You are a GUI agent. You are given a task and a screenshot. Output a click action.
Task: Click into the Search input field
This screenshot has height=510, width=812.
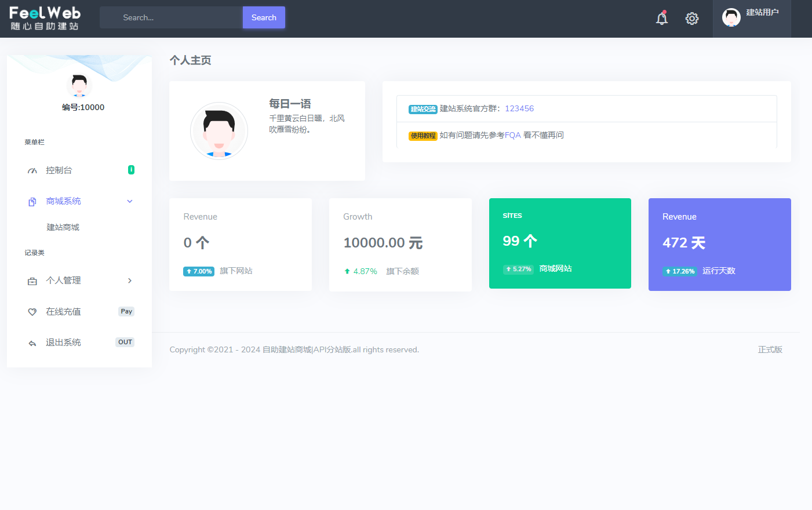(x=171, y=18)
